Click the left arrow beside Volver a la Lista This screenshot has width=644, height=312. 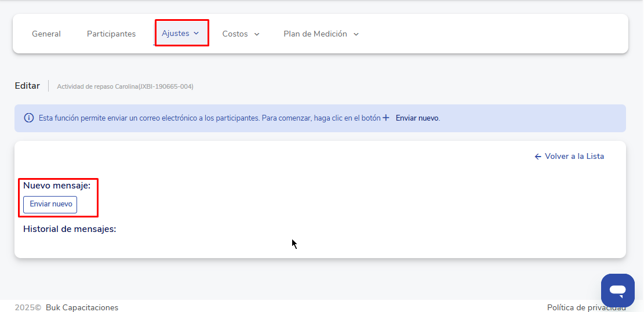tap(537, 157)
